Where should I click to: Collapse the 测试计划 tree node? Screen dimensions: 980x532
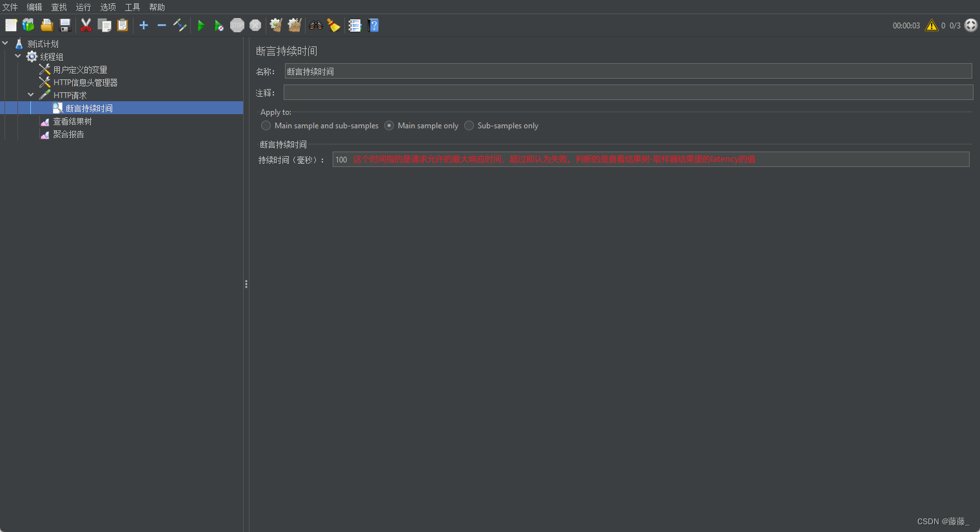tap(5, 43)
